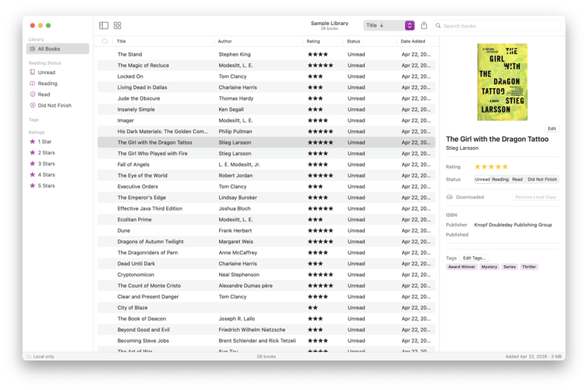Click the 28 books status bar text

coord(266,357)
